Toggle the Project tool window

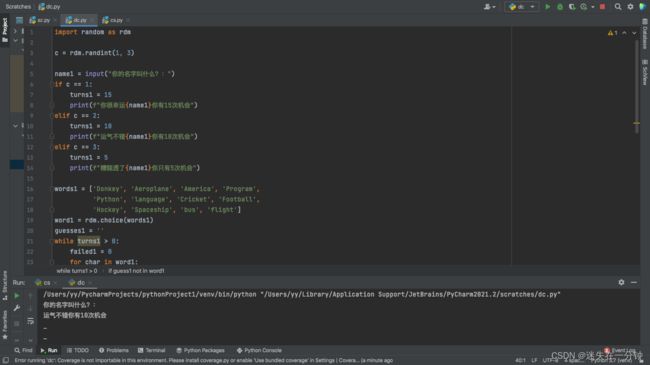point(5,30)
